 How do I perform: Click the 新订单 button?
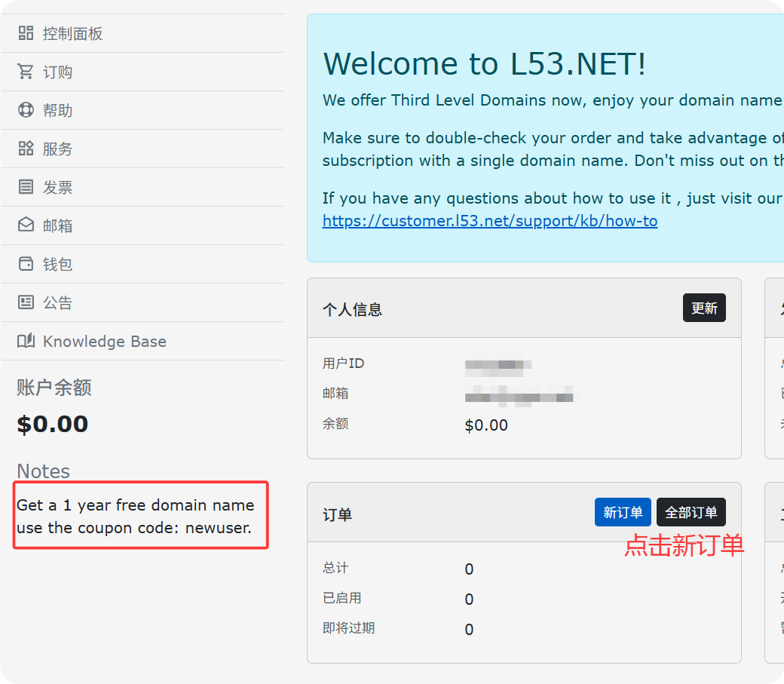point(623,512)
